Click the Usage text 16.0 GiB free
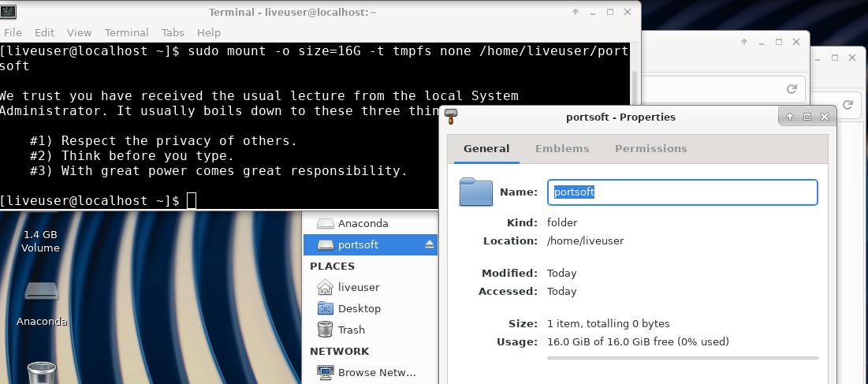 click(x=638, y=342)
